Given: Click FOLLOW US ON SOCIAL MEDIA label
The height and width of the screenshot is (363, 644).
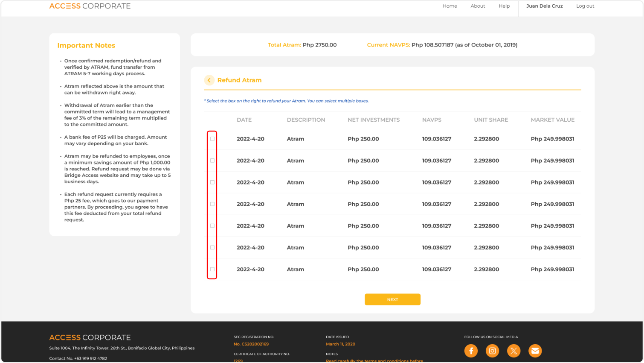Looking at the screenshot, I should [x=491, y=337].
